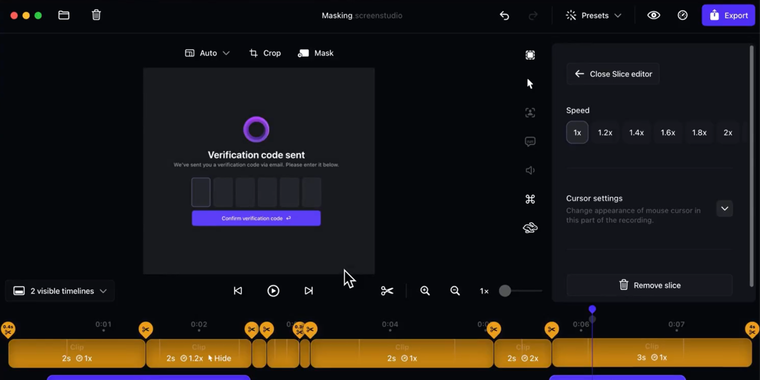
Task: Select 1.6x speed
Action: point(668,132)
